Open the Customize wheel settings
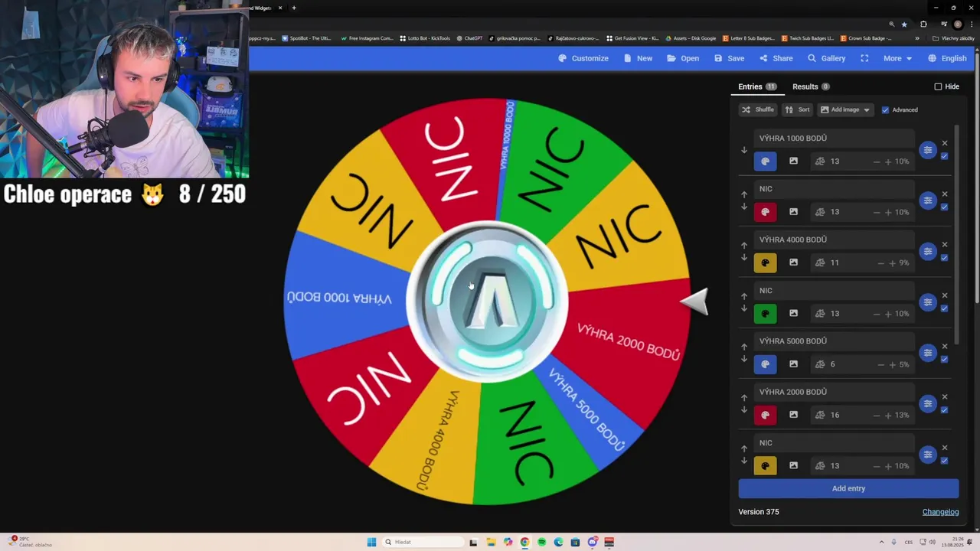Viewport: 980px width, 551px height. (x=583, y=58)
